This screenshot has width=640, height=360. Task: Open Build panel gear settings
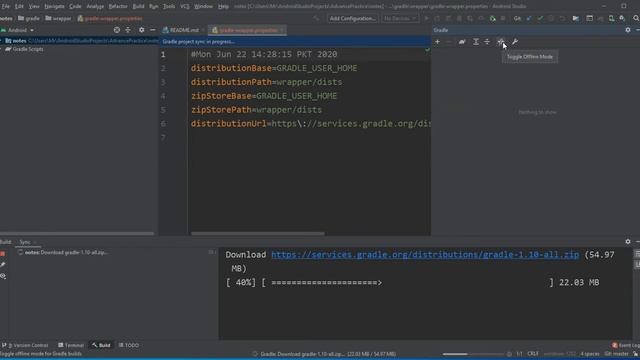pyautogui.click(x=628, y=242)
